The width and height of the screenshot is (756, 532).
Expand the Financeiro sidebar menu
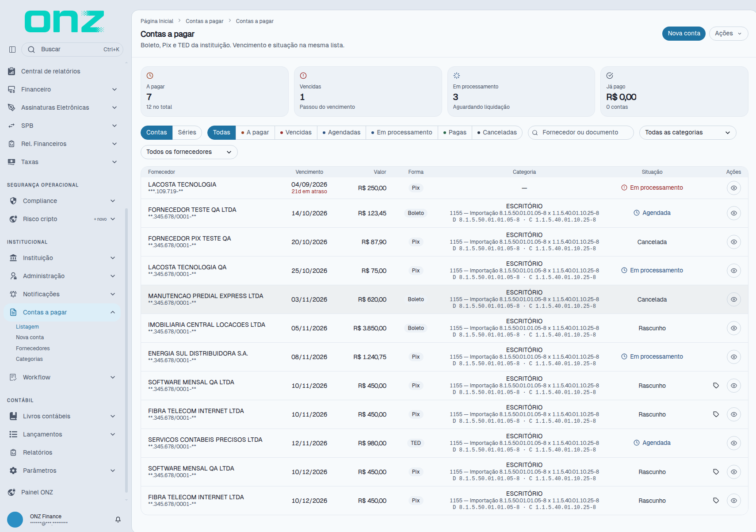coord(62,89)
